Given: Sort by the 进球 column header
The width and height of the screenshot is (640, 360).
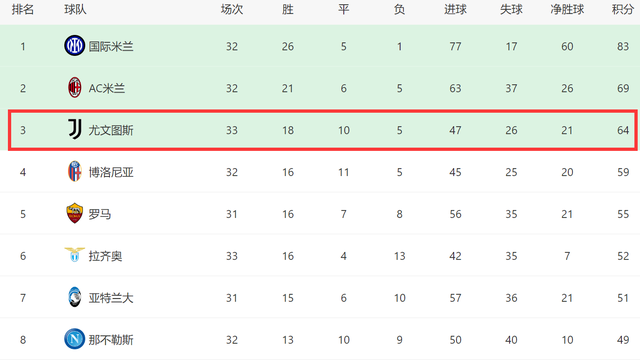Looking at the screenshot, I should [x=455, y=9].
